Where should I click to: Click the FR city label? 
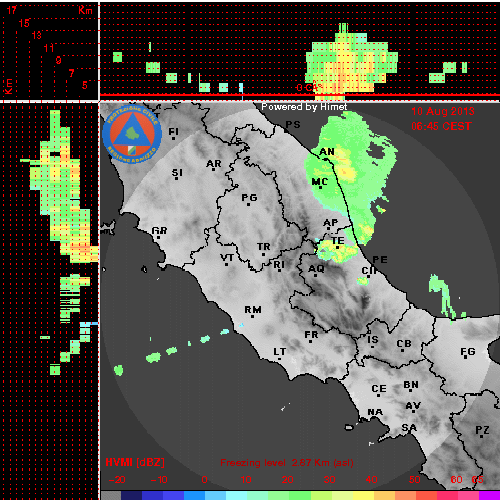tap(311, 335)
